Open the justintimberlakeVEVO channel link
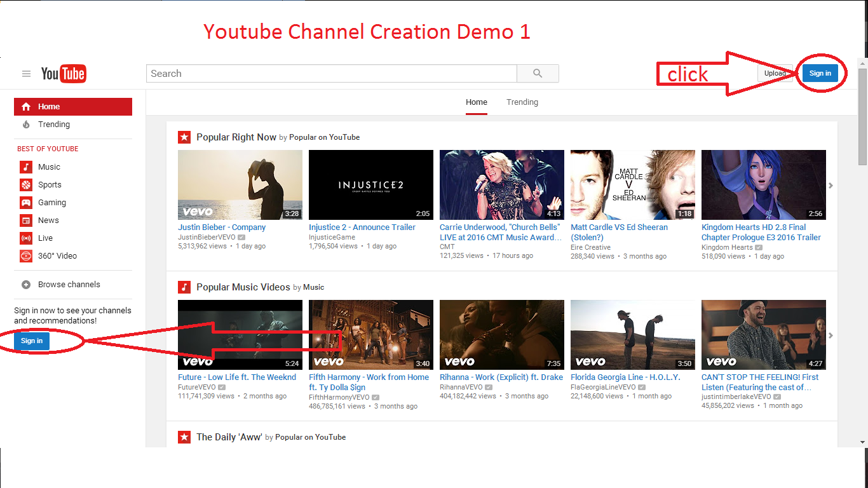The image size is (868, 488). pyautogui.click(x=736, y=397)
